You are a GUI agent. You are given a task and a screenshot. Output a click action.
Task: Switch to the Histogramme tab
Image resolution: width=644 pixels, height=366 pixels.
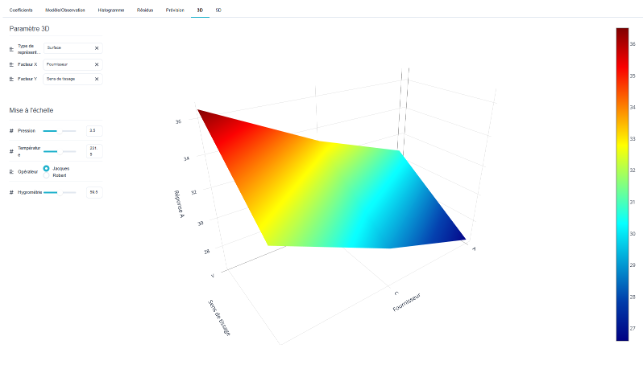pos(111,10)
